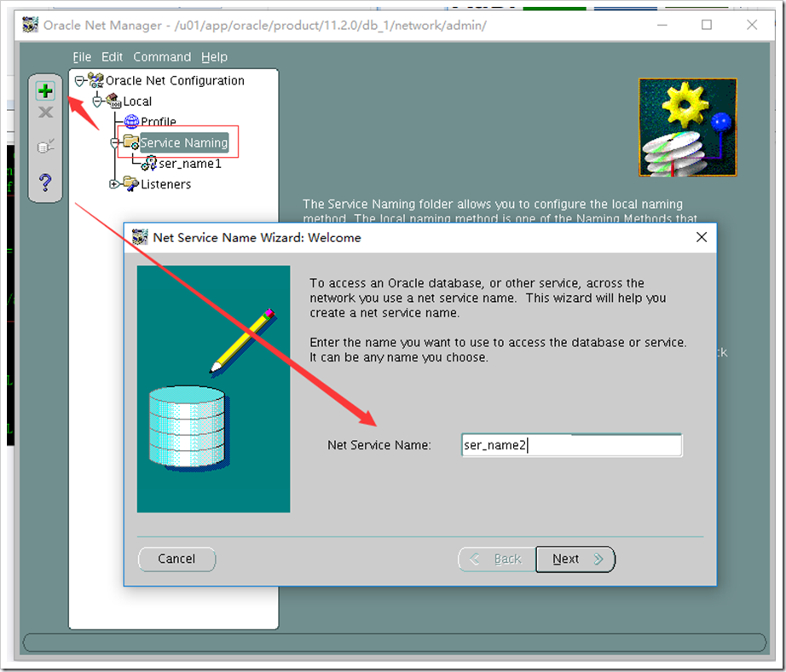Click the 'Net Service Name:' label
This screenshot has height=672, width=786.
point(379,445)
